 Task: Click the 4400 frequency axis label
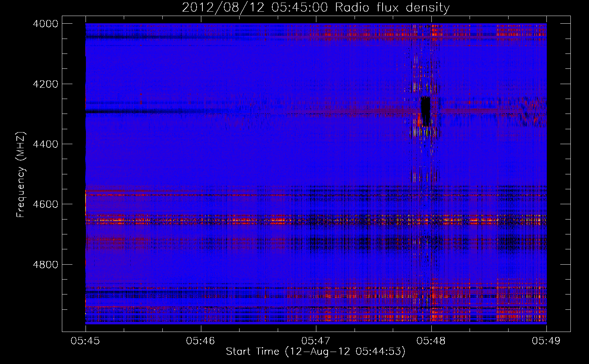point(46,144)
